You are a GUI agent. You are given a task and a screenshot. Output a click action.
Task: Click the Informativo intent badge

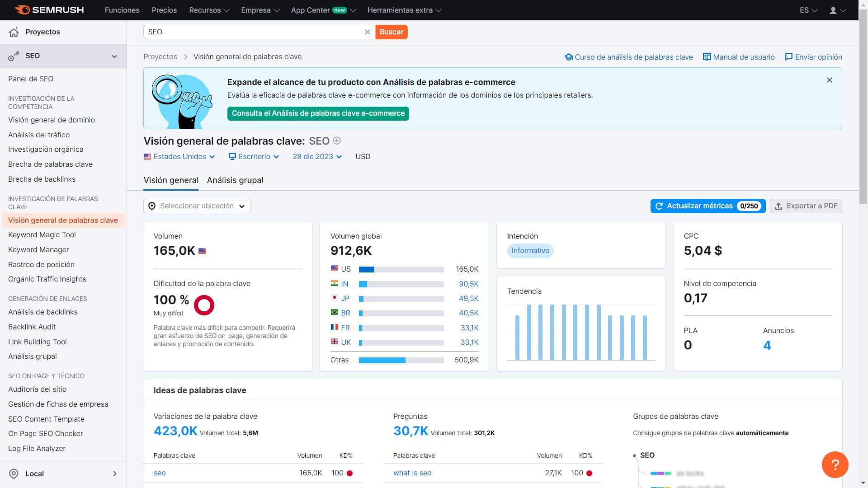click(x=530, y=251)
